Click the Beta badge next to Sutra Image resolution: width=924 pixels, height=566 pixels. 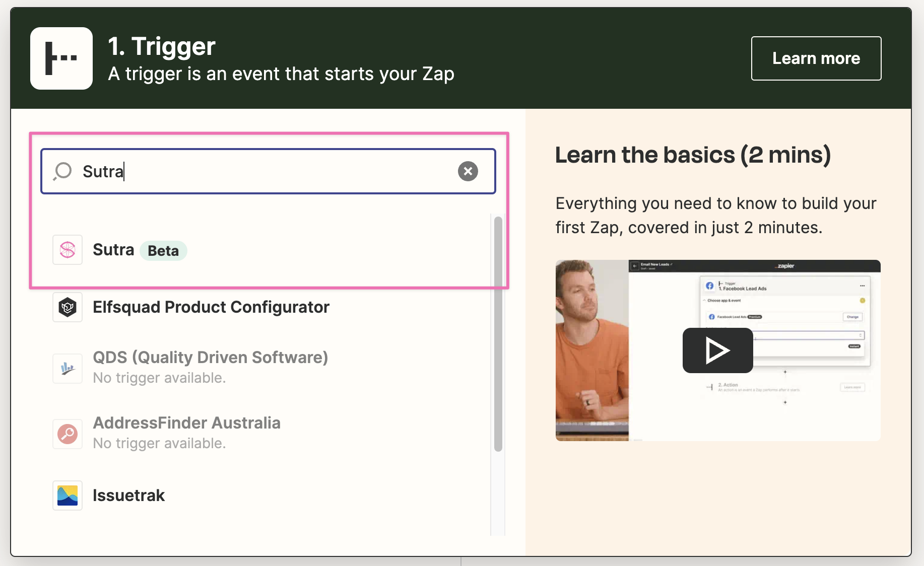163,251
